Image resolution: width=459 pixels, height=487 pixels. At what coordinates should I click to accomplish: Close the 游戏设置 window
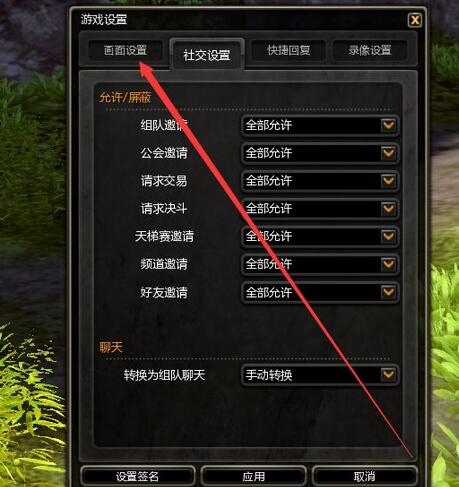pyautogui.click(x=415, y=20)
